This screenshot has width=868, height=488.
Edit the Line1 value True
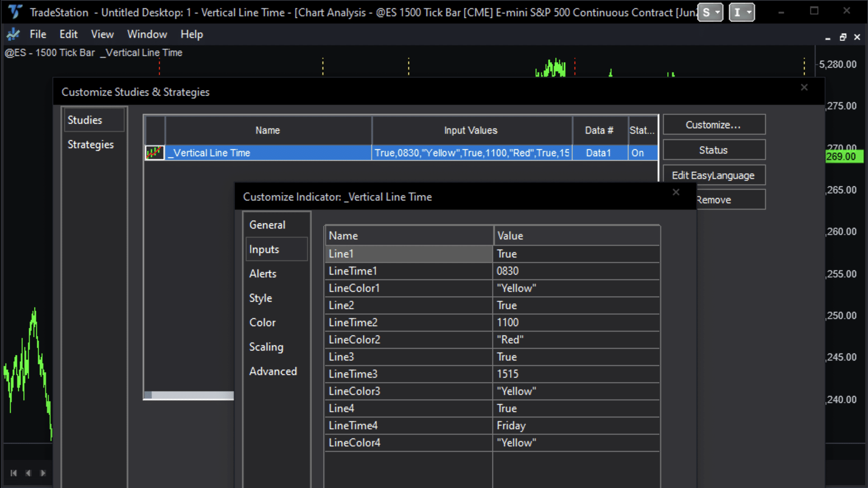(576, 254)
